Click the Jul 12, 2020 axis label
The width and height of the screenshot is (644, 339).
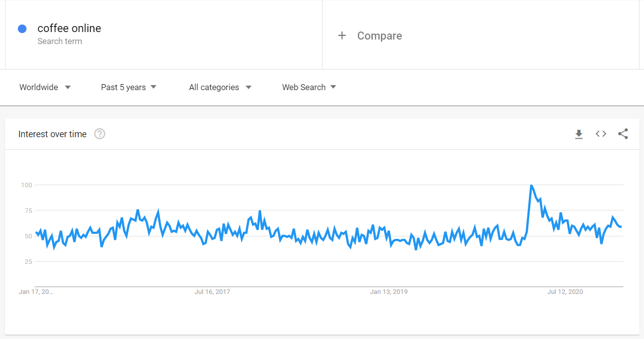pyautogui.click(x=565, y=291)
